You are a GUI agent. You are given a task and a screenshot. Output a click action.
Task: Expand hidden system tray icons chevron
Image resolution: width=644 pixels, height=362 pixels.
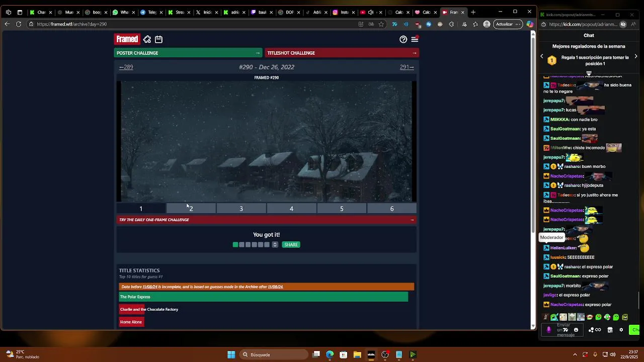click(x=575, y=354)
